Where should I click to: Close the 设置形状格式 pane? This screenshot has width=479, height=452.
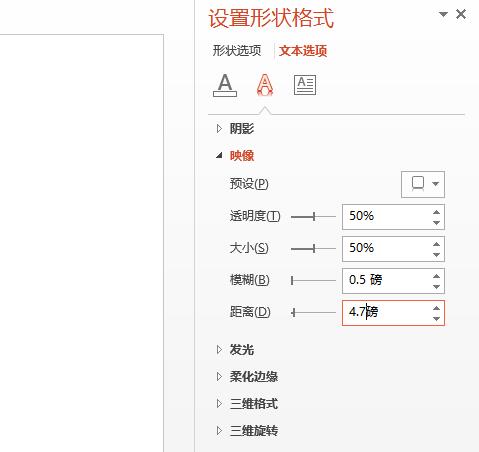click(461, 14)
